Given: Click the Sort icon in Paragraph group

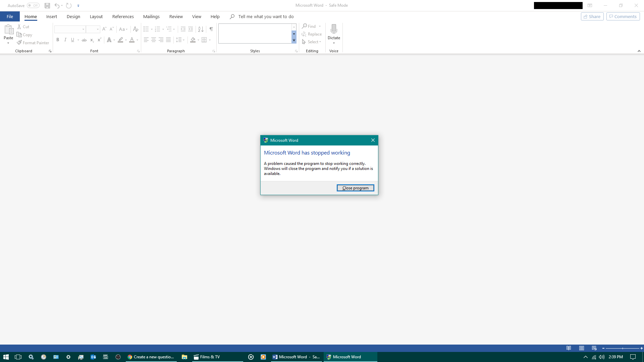Looking at the screenshot, I should tap(201, 29).
